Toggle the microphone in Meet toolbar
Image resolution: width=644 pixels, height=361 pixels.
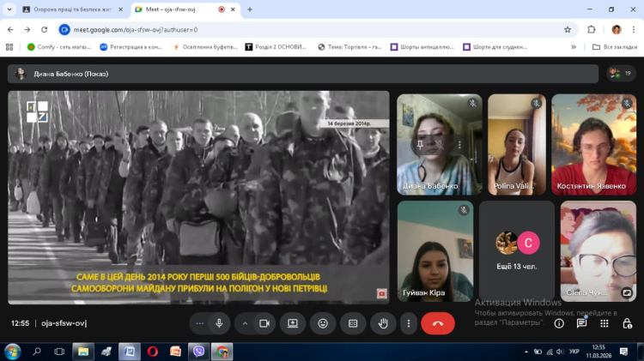tap(219, 323)
